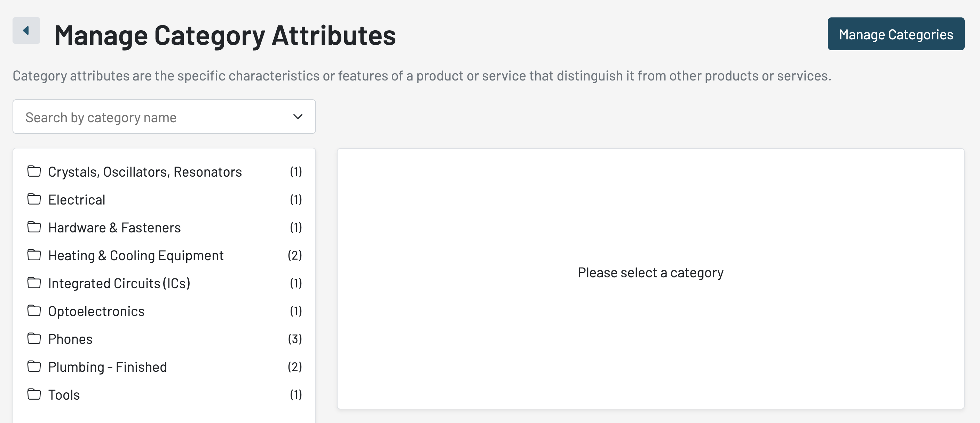Click the Plumbing - Finished folder icon

click(34, 367)
